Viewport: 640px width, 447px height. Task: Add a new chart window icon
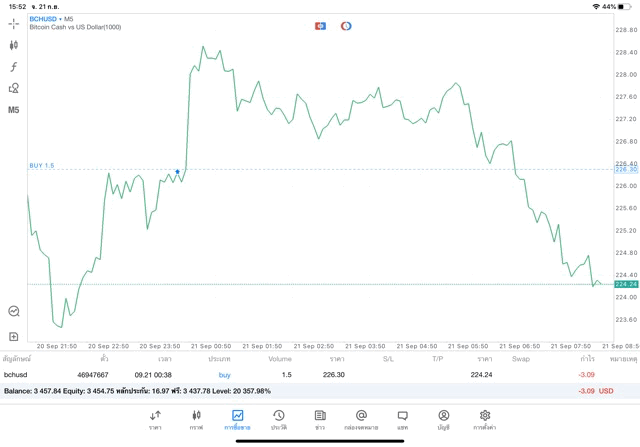pyautogui.click(x=14, y=336)
